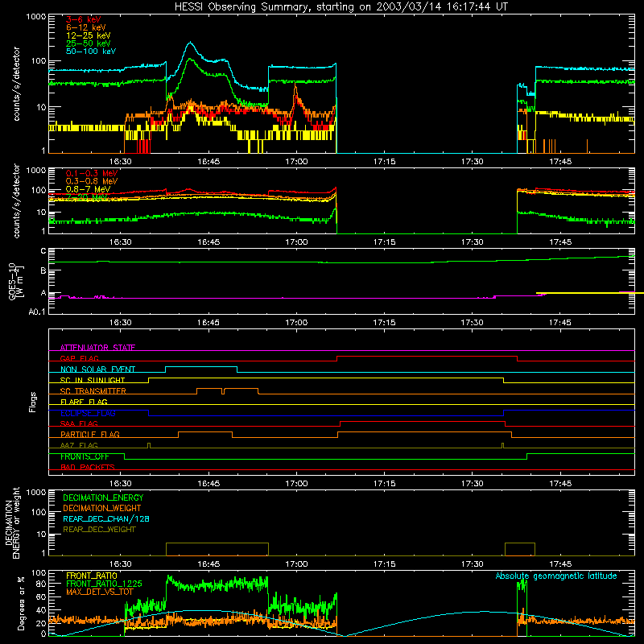Click the 17:00 tick under the GOES panel
This screenshot has height=644, width=644.
[296, 323]
